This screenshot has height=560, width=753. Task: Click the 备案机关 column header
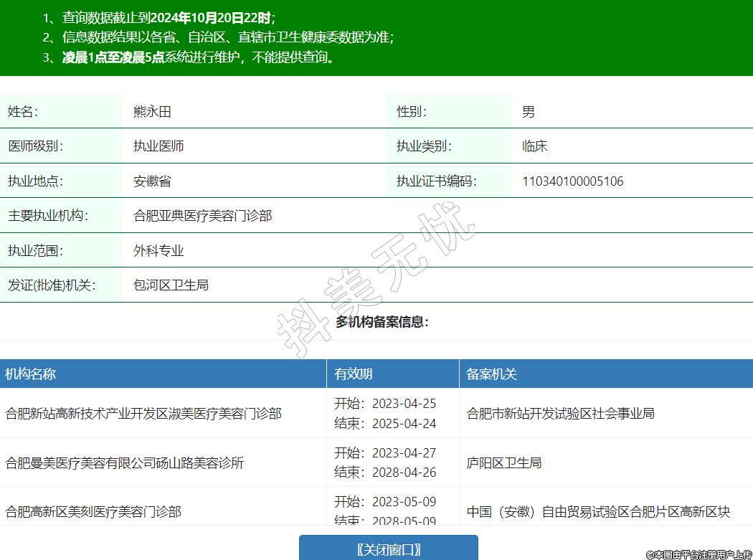(492, 374)
